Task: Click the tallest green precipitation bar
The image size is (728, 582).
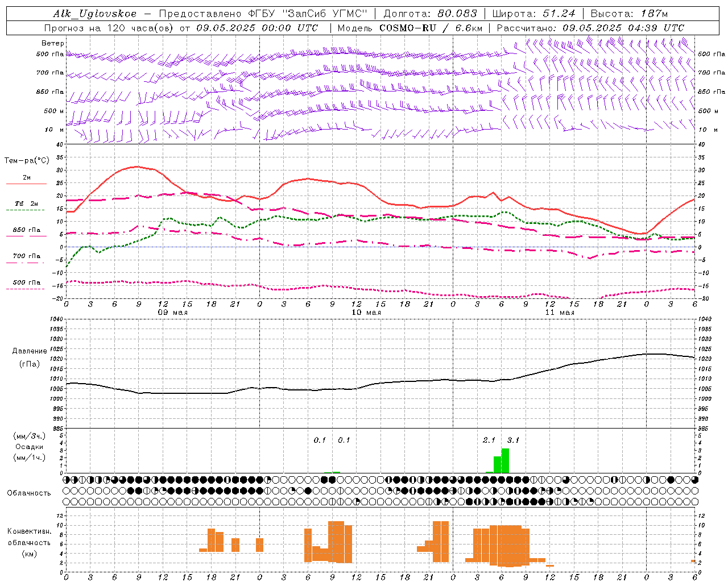Action: tap(505, 461)
